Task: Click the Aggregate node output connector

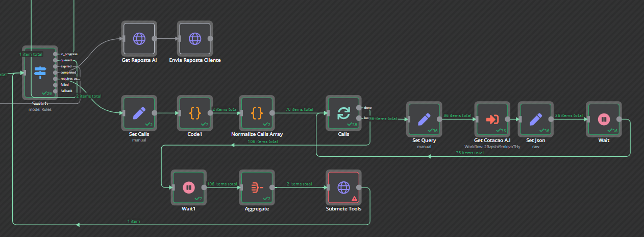Action: pyautogui.click(x=273, y=187)
